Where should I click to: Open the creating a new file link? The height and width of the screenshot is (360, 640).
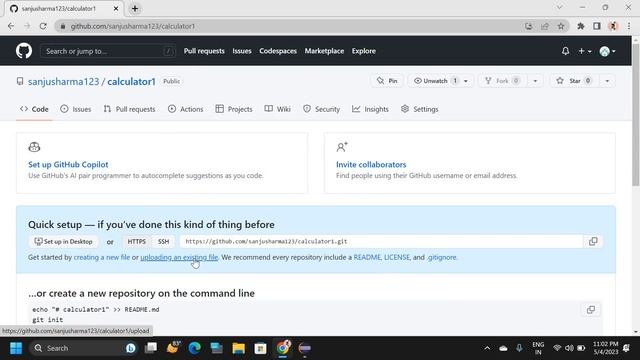[x=102, y=258]
